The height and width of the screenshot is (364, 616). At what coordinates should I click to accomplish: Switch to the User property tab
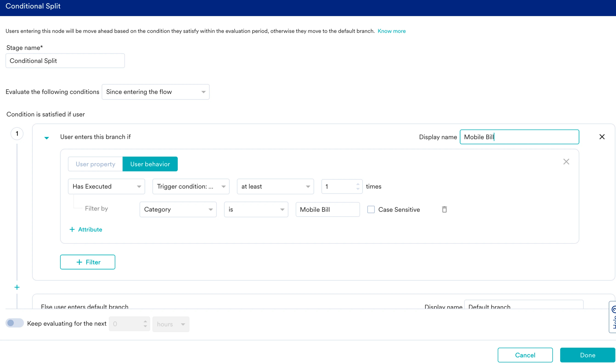point(95,164)
